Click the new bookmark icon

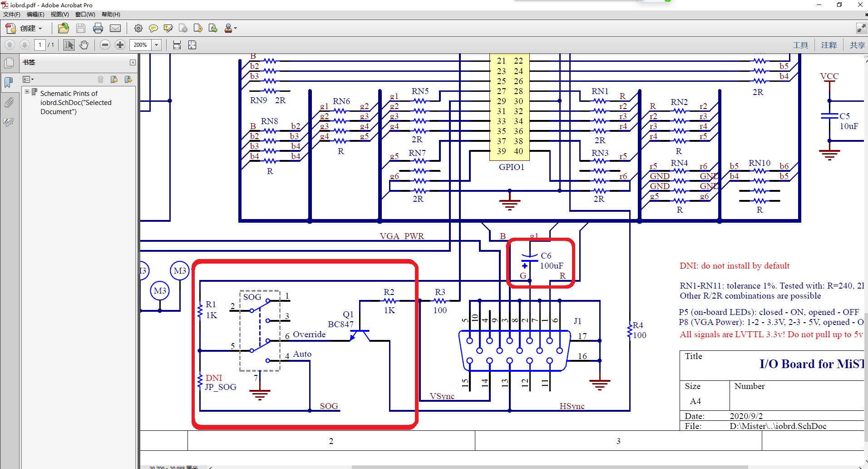coord(114,80)
